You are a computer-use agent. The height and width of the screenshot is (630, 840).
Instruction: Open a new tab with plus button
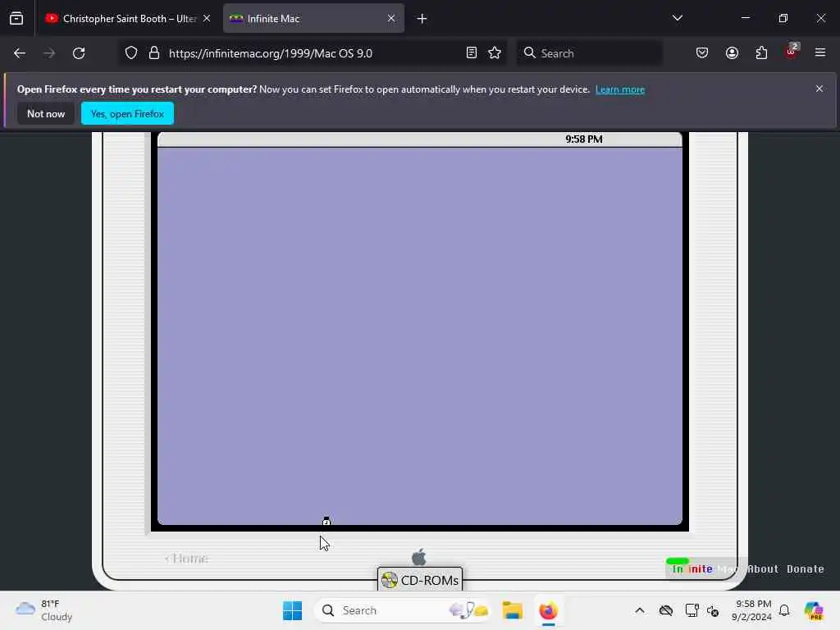click(x=422, y=19)
